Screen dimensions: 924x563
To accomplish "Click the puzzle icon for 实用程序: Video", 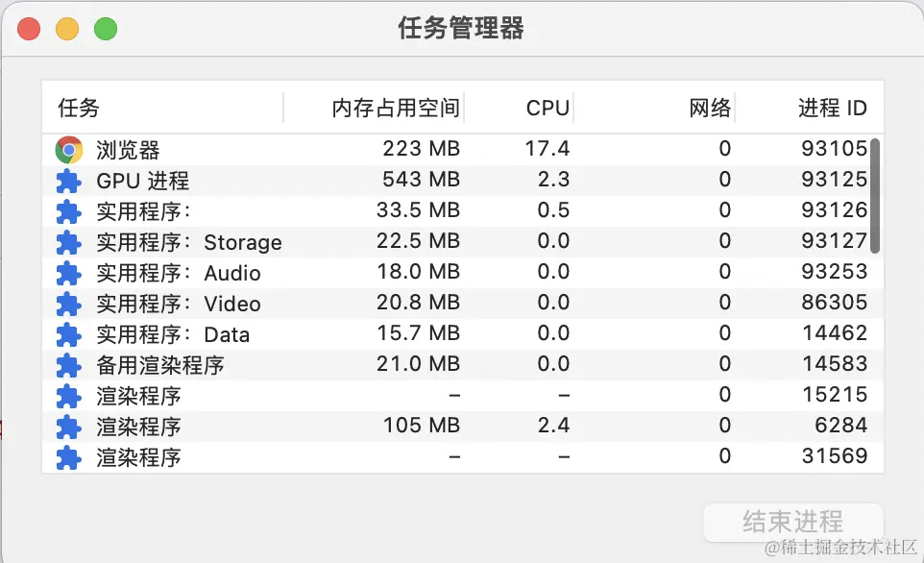I will coord(69,304).
